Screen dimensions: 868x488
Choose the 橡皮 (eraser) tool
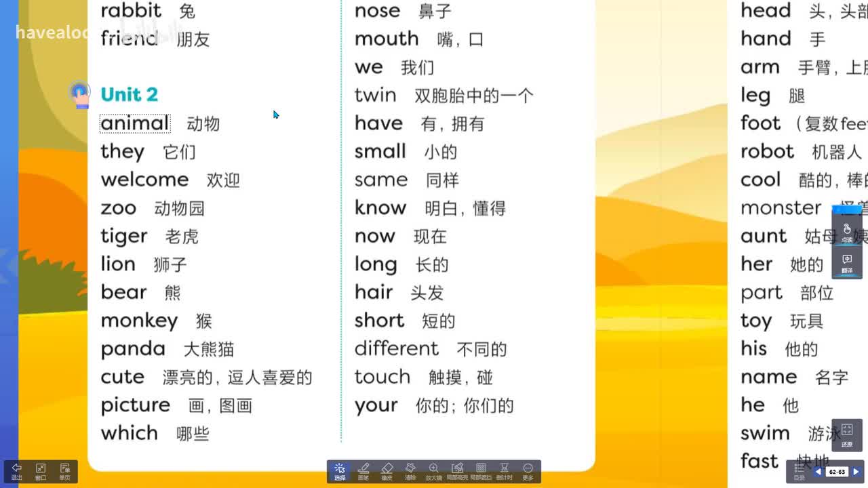point(387,471)
